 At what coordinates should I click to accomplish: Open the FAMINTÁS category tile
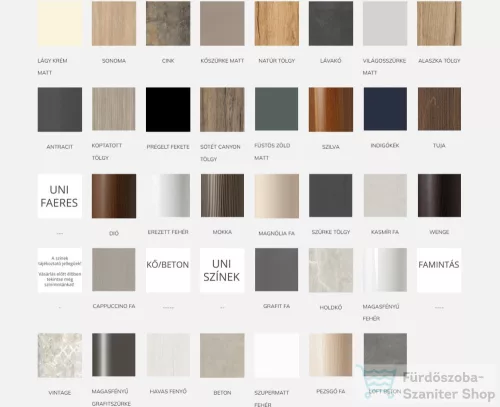pos(439,270)
